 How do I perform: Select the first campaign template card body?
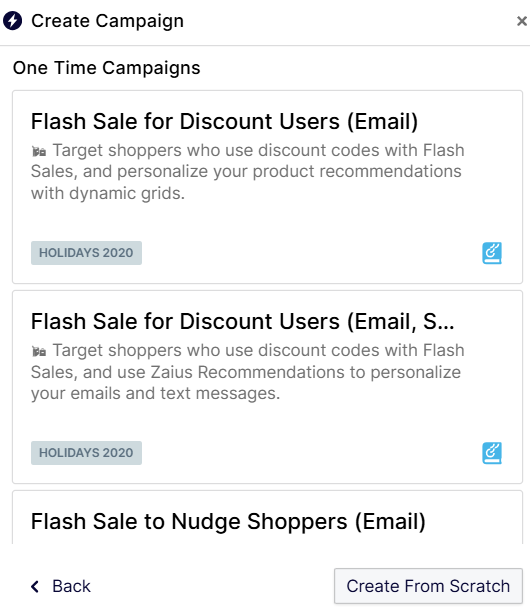267,187
